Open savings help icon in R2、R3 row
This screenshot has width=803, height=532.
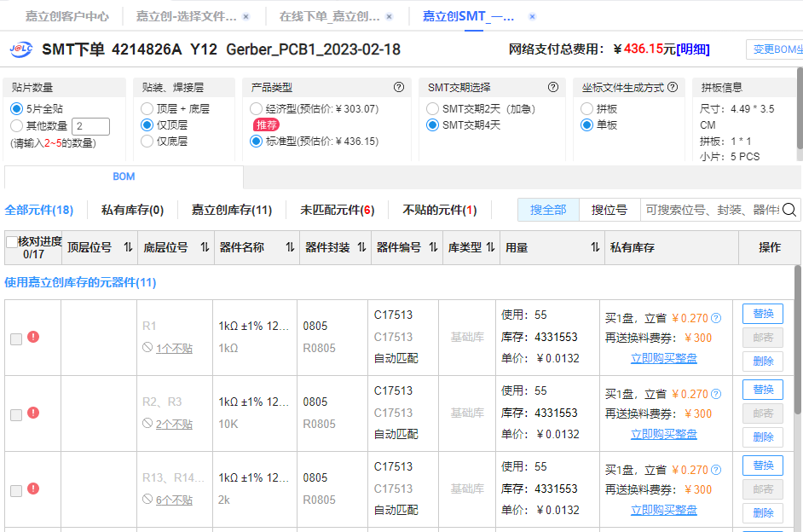click(716, 394)
